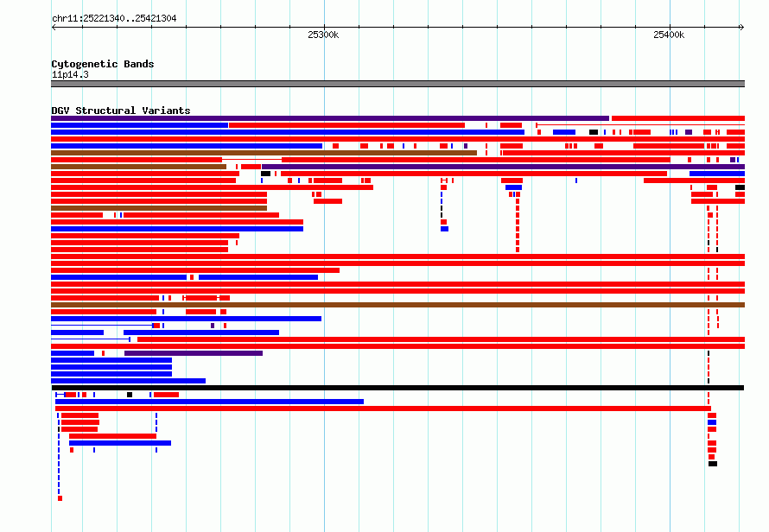Select the short purple bar beside four stacked blue bars

coord(194,353)
